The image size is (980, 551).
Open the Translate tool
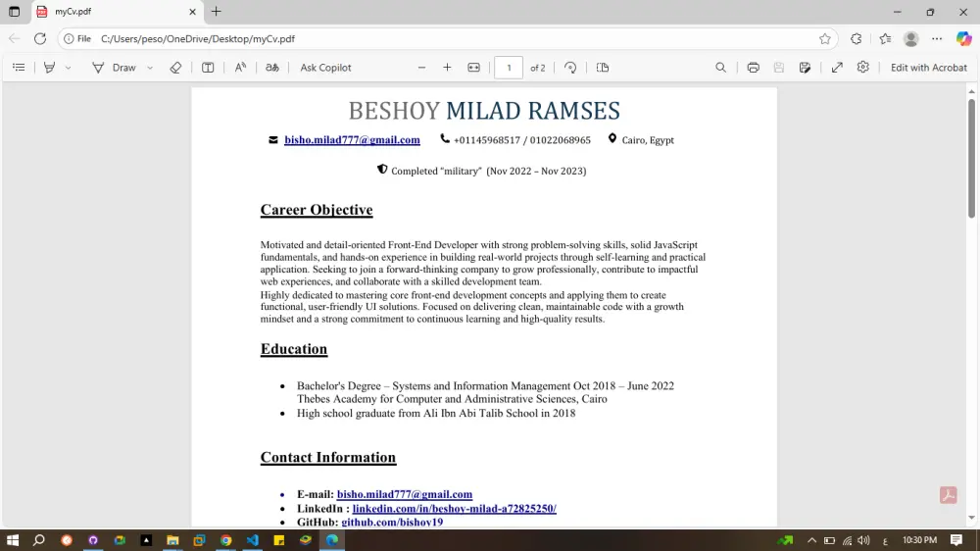click(x=271, y=68)
